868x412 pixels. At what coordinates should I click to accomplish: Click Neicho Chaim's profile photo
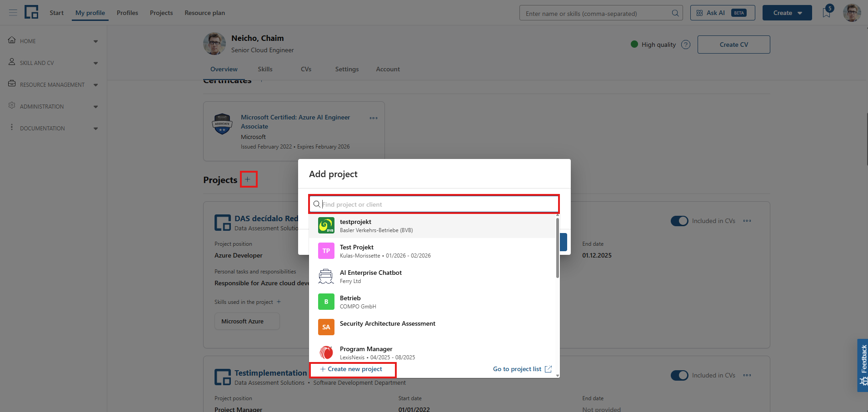click(x=215, y=44)
